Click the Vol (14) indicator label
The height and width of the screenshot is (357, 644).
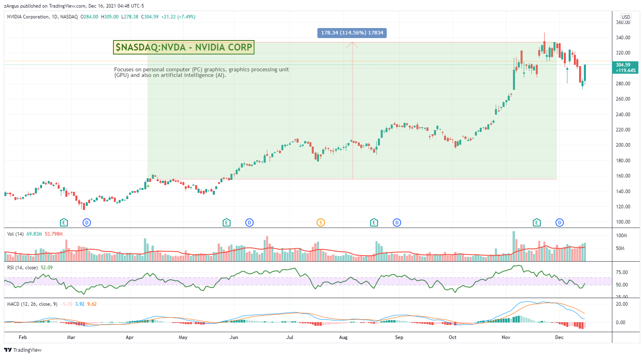click(x=15, y=234)
